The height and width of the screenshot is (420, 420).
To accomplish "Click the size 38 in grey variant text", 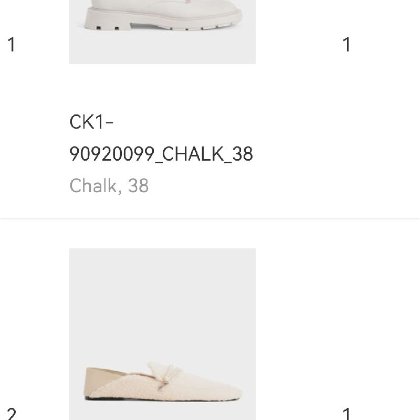I will [138, 186].
